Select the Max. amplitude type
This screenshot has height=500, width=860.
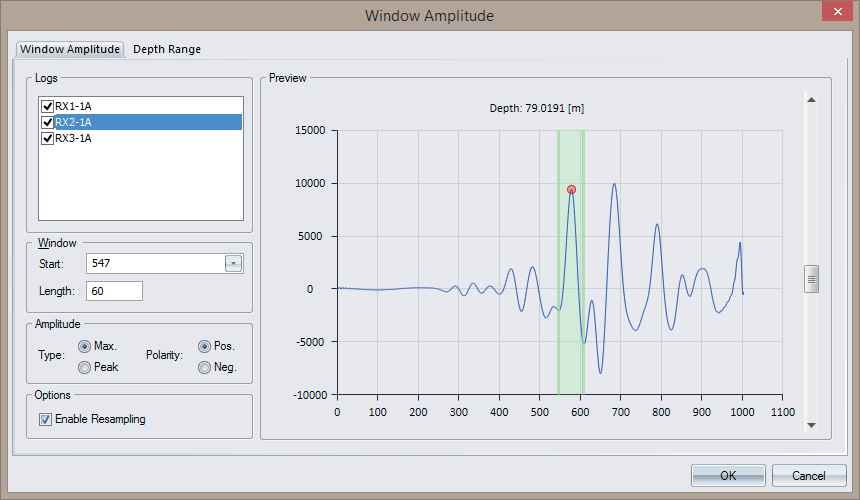click(84, 346)
